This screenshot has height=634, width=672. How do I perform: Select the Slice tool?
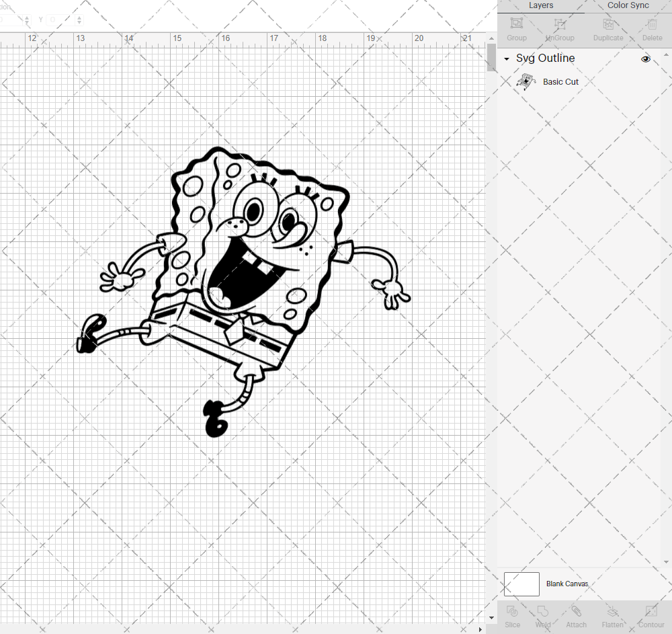[512, 611]
